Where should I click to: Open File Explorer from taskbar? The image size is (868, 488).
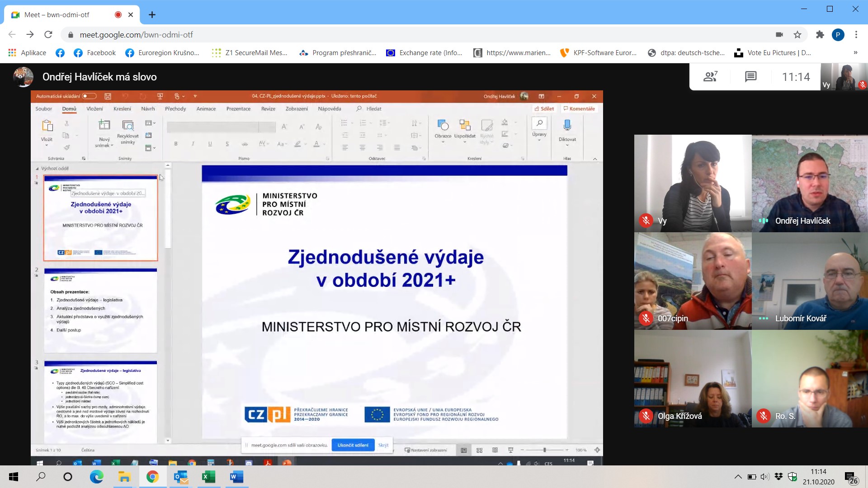coord(124,477)
